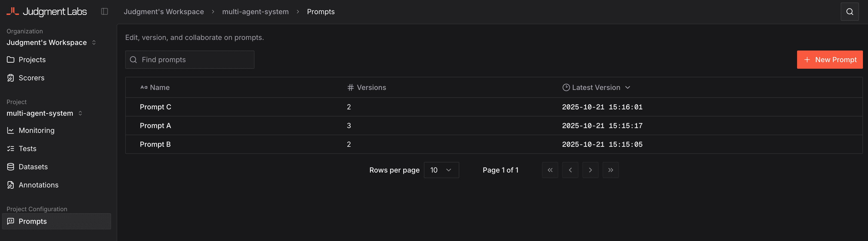Viewport: 868px width, 241px height.
Task: Open Projects in the sidebar
Action: click(x=32, y=60)
